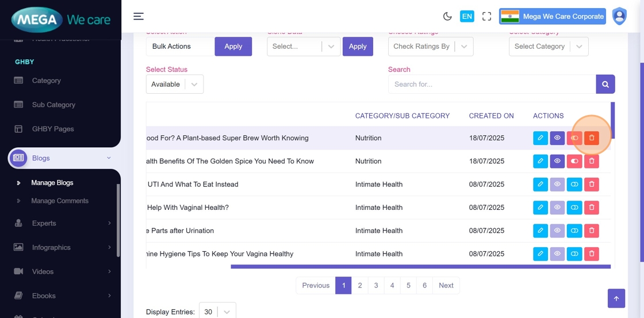
Task: Delete the last visible Intimate Health blog
Action: (x=591, y=254)
